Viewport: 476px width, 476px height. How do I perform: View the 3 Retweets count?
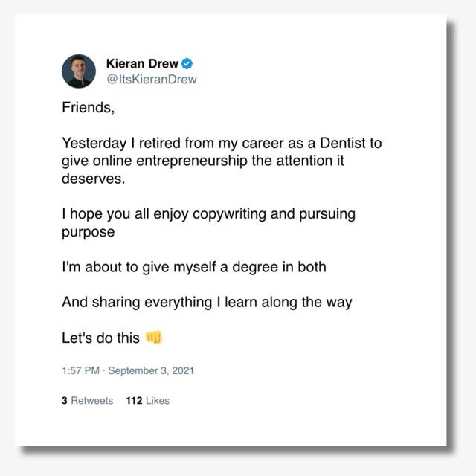coord(87,401)
